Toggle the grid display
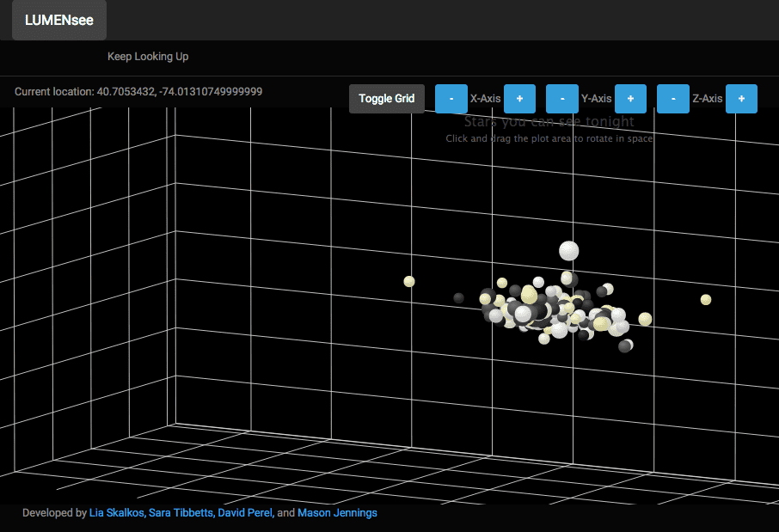Viewport: 779px width, 532px height. [x=387, y=98]
